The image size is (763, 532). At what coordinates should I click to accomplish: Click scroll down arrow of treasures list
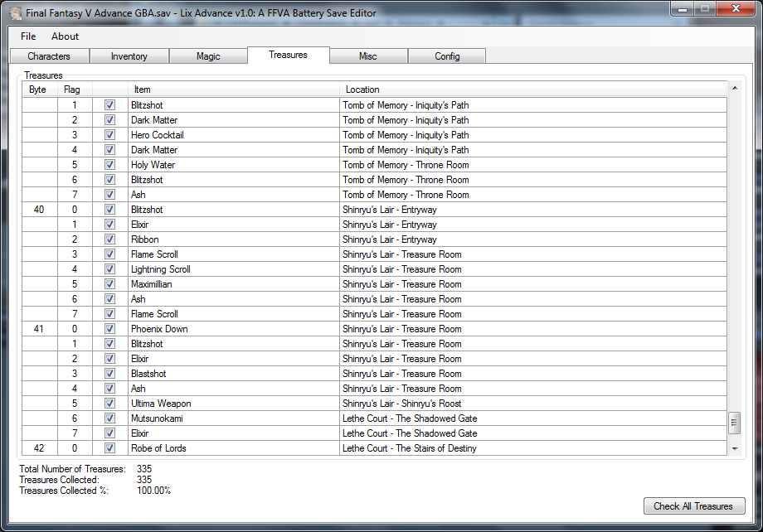[735, 449]
